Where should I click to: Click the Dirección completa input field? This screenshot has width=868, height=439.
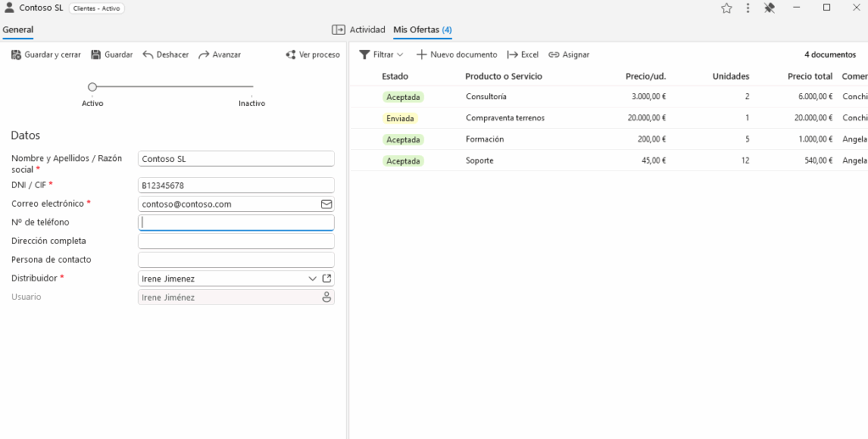coord(236,242)
